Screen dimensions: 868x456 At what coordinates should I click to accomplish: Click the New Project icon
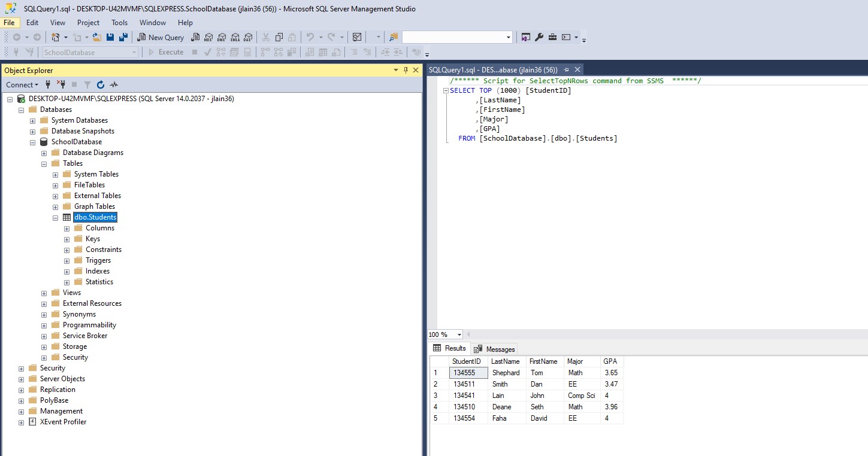[x=56, y=37]
